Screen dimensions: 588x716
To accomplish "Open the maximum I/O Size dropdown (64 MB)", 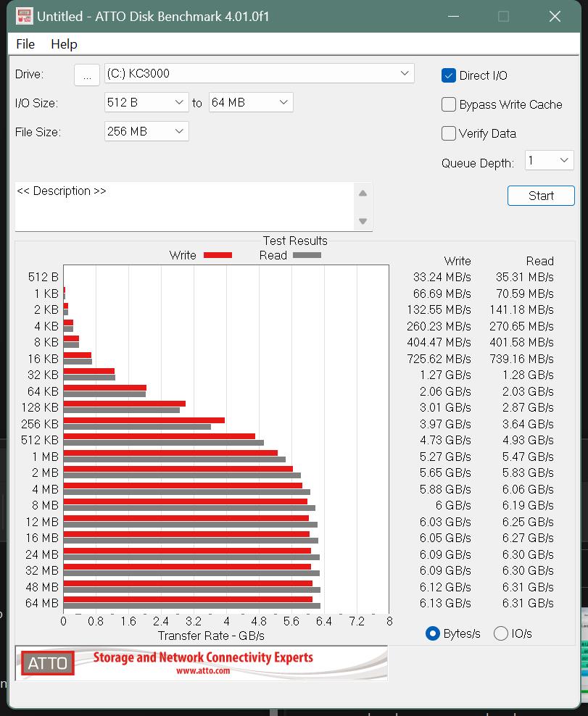I will (x=251, y=103).
